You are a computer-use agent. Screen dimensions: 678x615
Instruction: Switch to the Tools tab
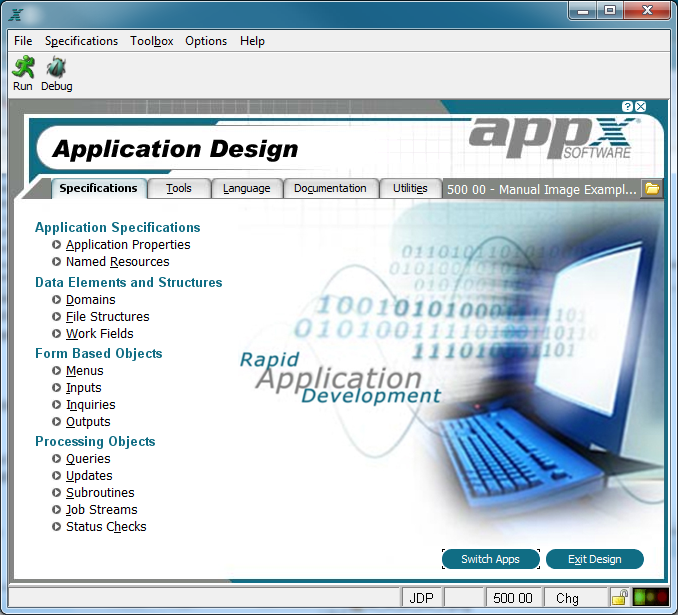pos(179,189)
